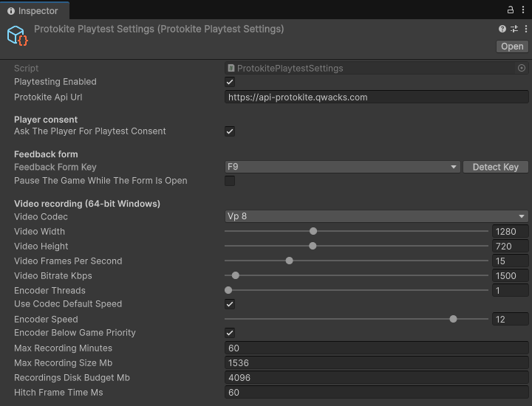Click the Video Width value field 1280
Image resolution: width=532 pixels, height=406 pixels.
(x=511, y=232)
